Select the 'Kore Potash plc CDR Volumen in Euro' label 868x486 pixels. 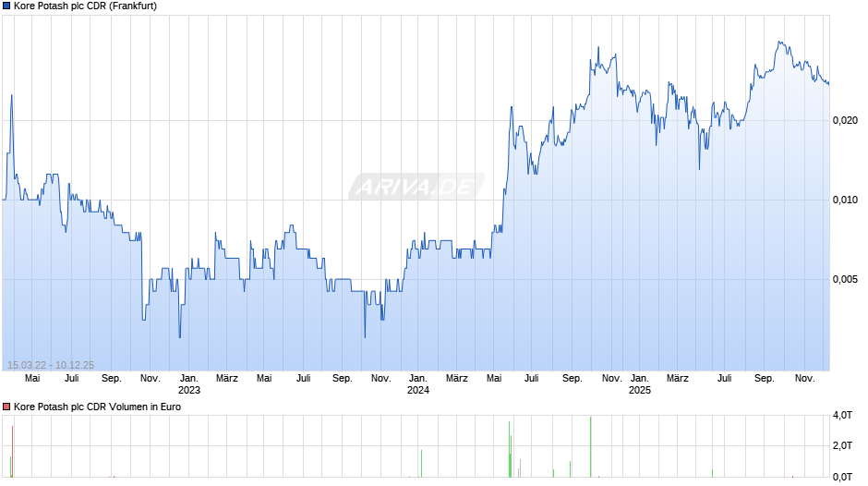[x=98, y=407]
